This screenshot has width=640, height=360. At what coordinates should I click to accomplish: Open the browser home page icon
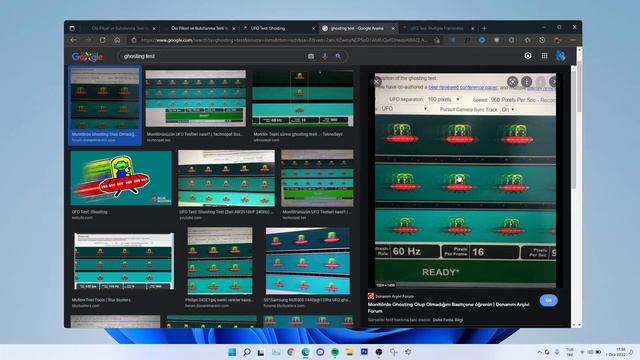click(117, 40)
